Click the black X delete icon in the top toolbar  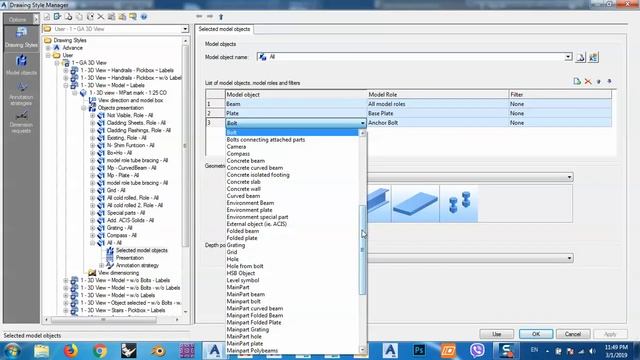[100, 17]
